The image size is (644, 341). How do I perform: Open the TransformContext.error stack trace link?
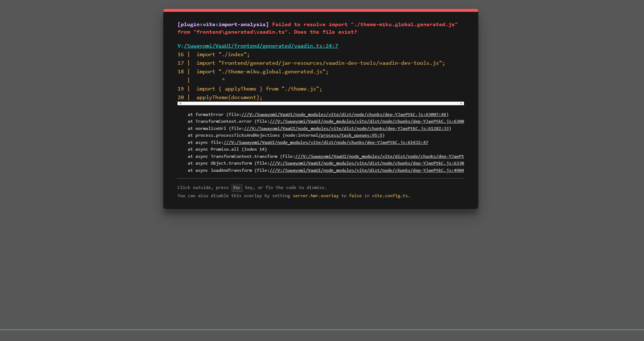(367, 121)
